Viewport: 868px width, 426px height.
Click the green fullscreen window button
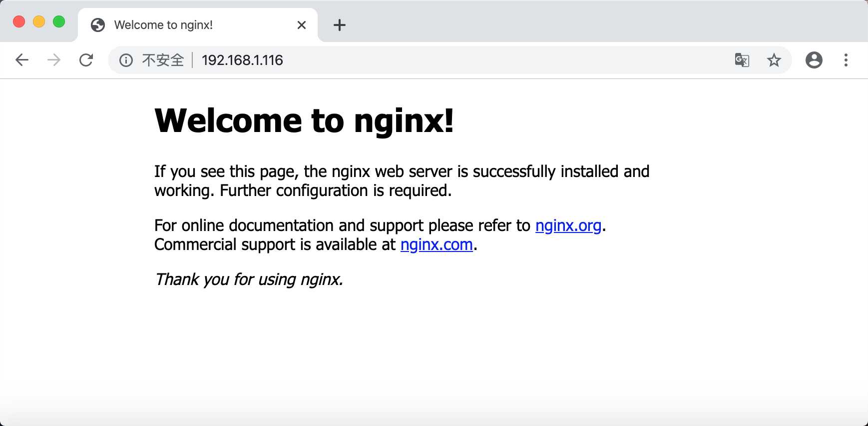point(59,21)
